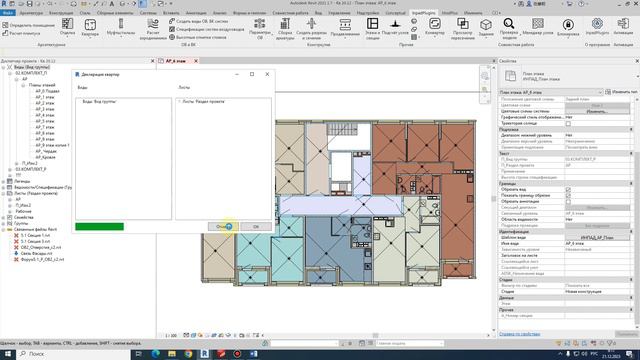Switch to the Аннотации ribbon tab
Image resolution: width=640 pixels, height=360 pixels.
(196, 13)
